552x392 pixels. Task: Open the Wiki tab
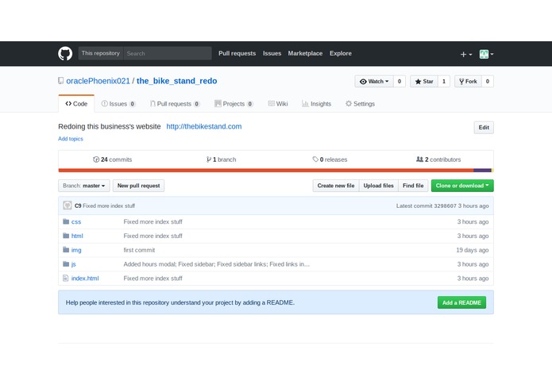[x=278, y=104]
